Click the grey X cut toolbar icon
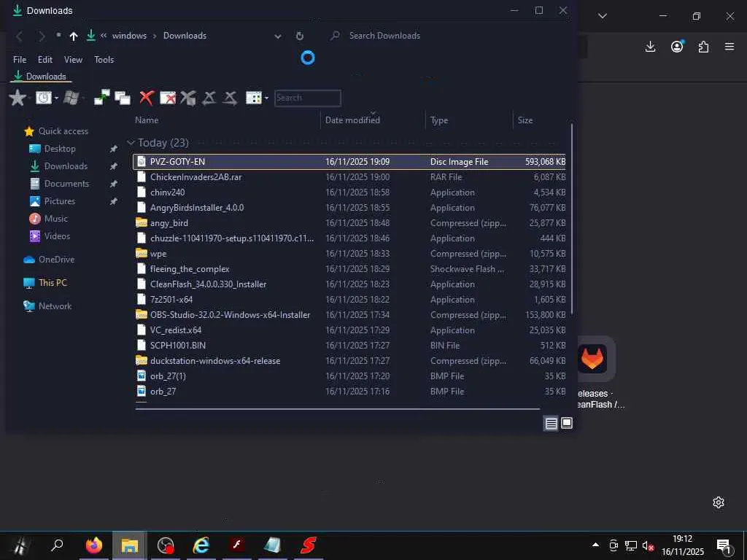 [188, 98]
